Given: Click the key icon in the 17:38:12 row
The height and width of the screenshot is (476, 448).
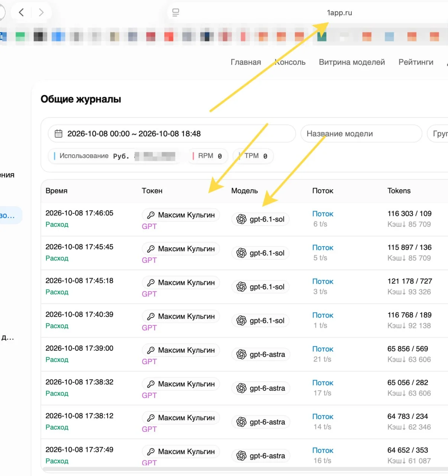Looking at the screenshot, I should (151, 418).
